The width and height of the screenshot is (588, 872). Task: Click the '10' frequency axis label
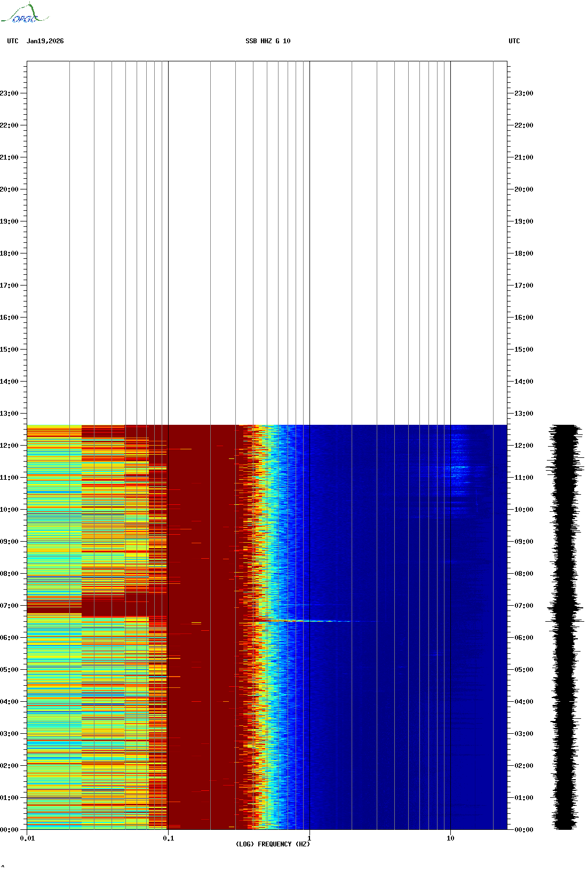tap(450, 838)
